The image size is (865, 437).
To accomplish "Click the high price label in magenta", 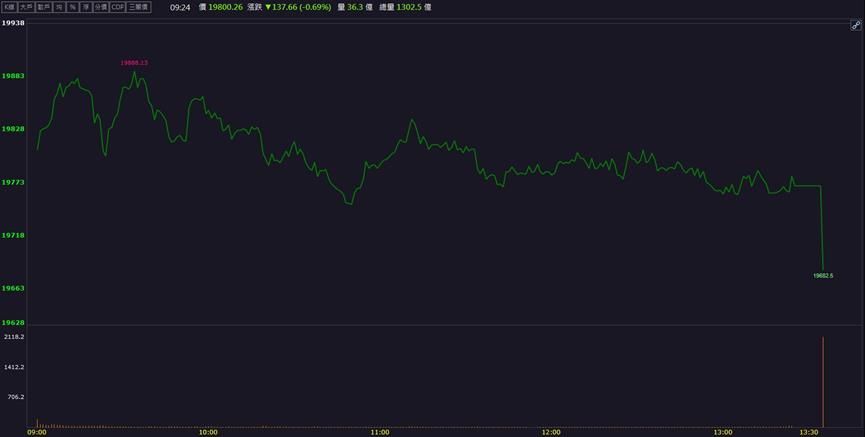I will tap(134, 63).
